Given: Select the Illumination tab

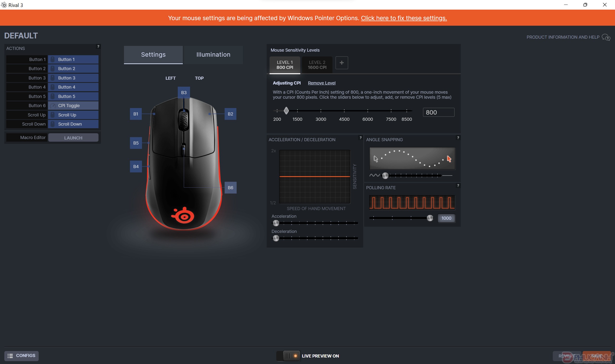Looking at the screenshot, I should tap(213, 55).
